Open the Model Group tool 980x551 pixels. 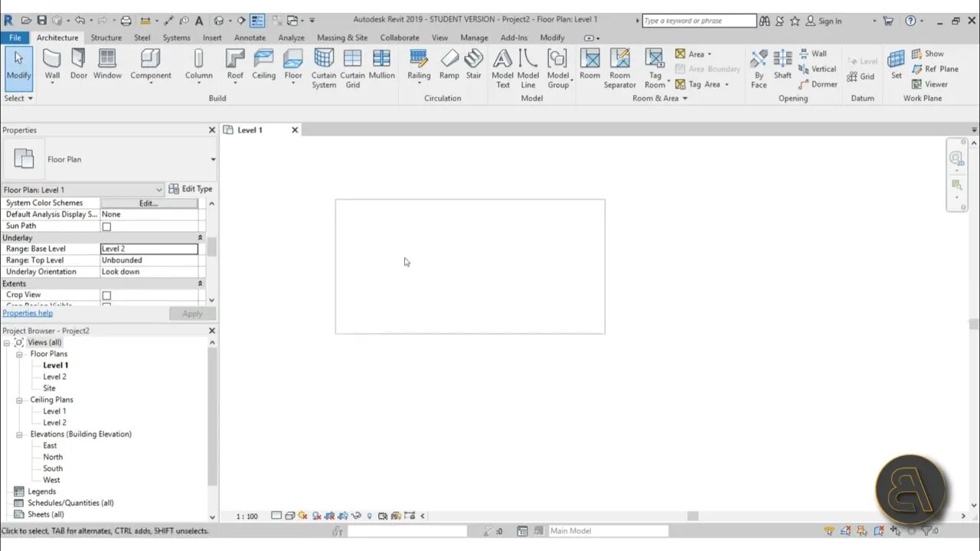[x=558, y=69]
